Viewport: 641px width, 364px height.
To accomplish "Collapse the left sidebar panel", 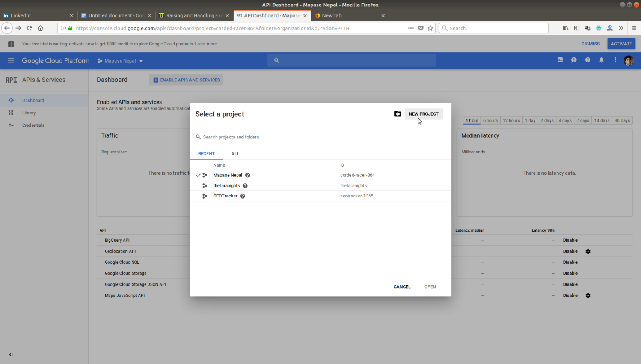I will tap(11, 354).
